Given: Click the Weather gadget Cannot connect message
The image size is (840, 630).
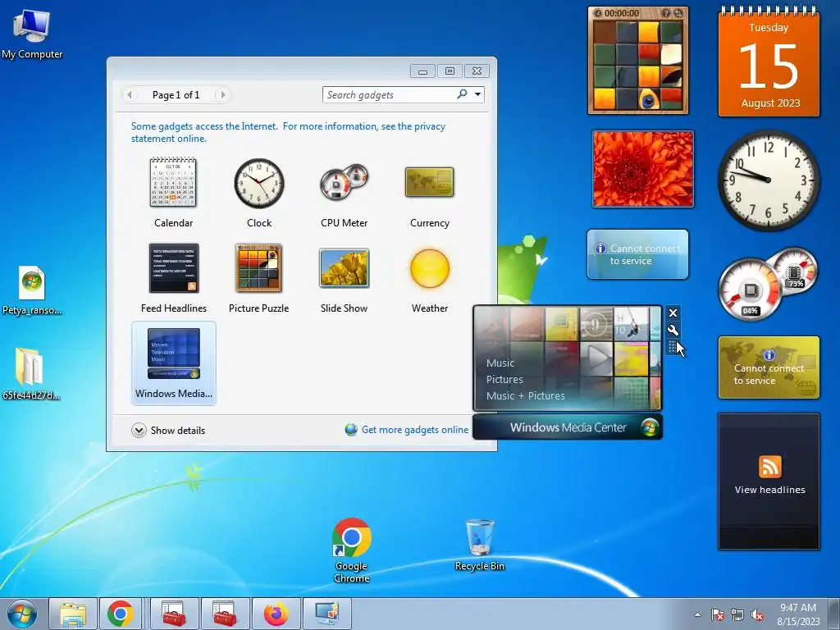Looking at the screenshot, I should click(637, 254).
